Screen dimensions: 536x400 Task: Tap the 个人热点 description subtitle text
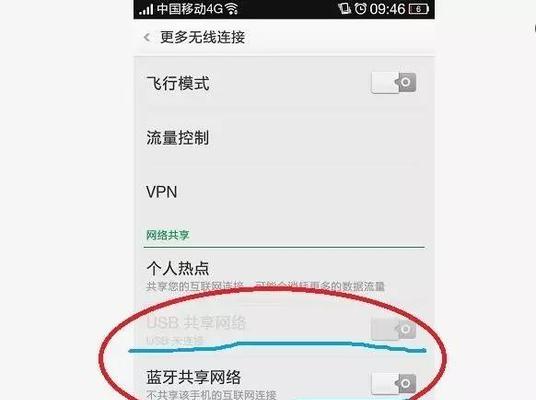(265, 286)
